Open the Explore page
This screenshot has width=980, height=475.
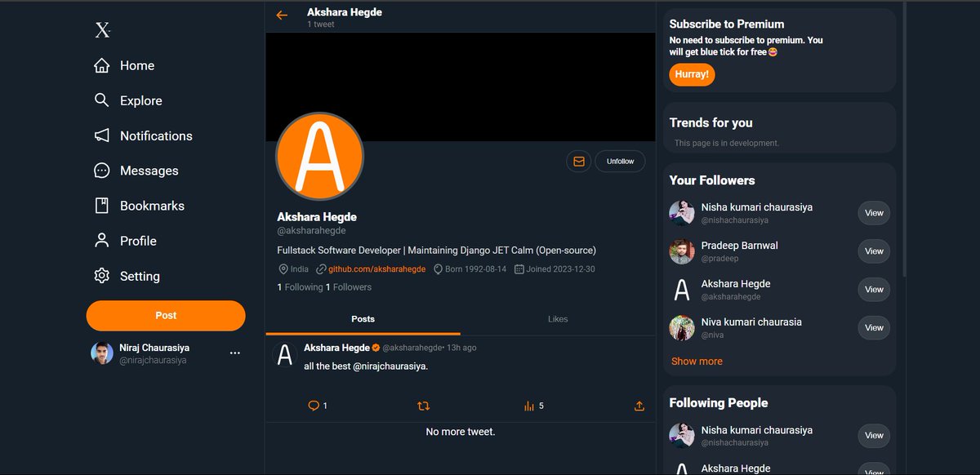tap(128, 100)
